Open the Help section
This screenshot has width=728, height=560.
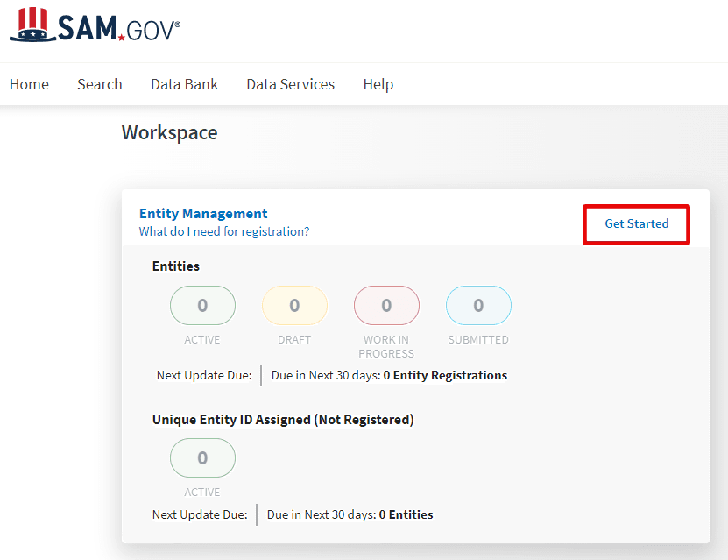tap(378, 84)
